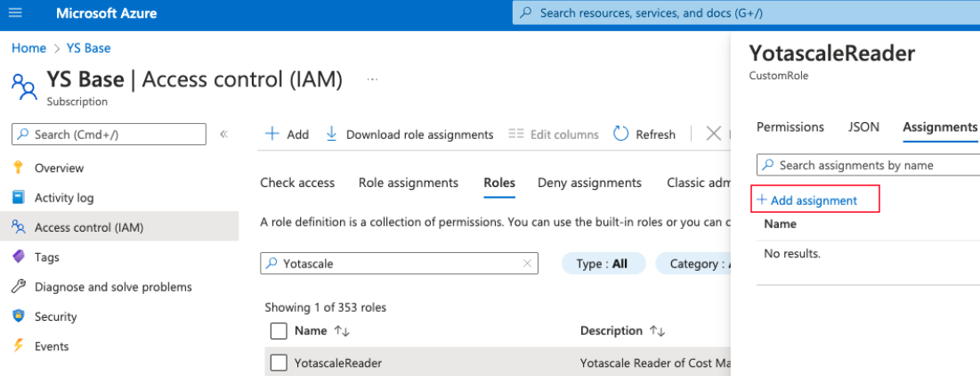
Task: Click the Home breadcrumb link
Action: click(x=28, y=48)
